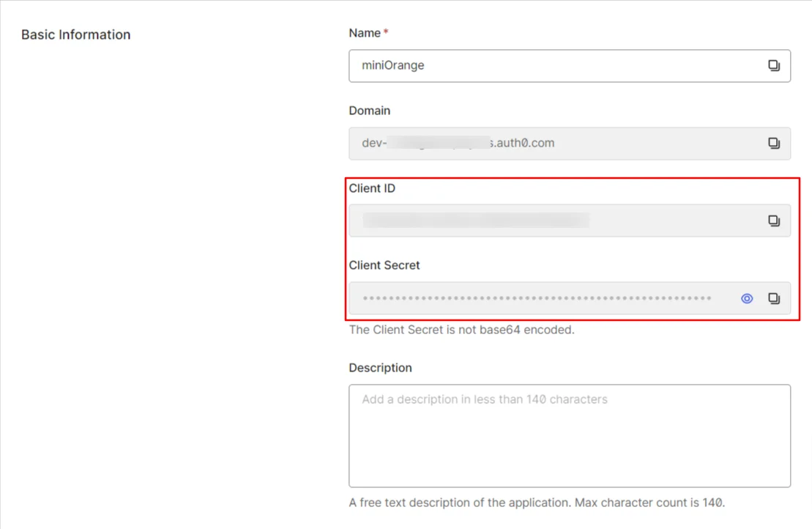The image size is (812, 529).
Task: Click the Description text area
Action: (x=570, y=435)
